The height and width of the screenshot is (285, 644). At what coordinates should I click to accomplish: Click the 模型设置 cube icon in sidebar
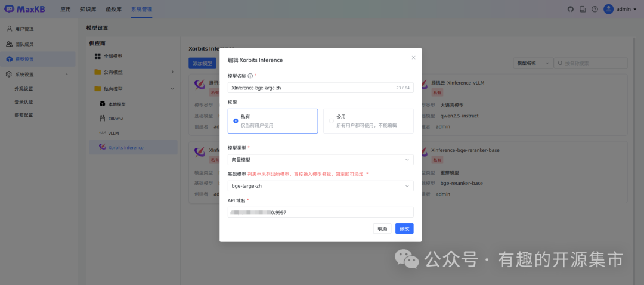click(x=10, y=59)
